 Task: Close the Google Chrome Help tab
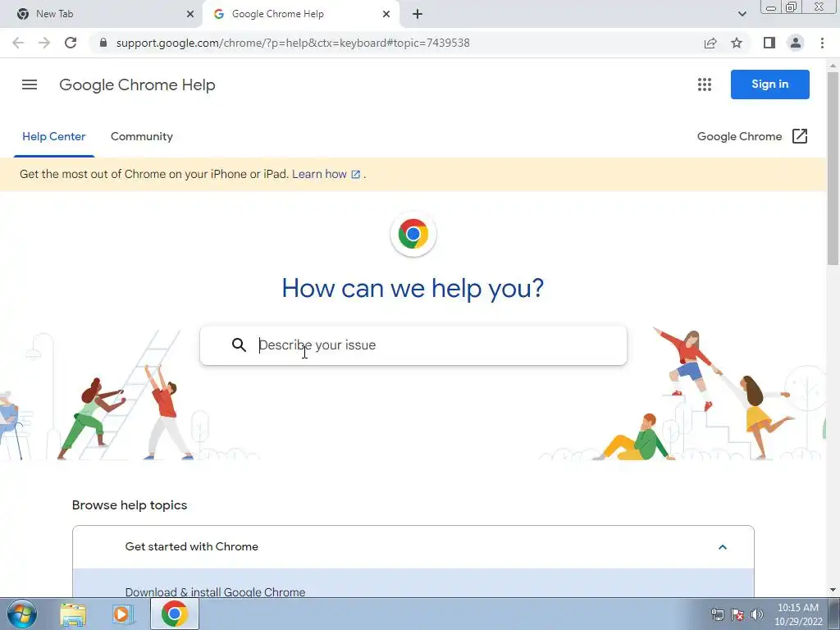point(386,14)
